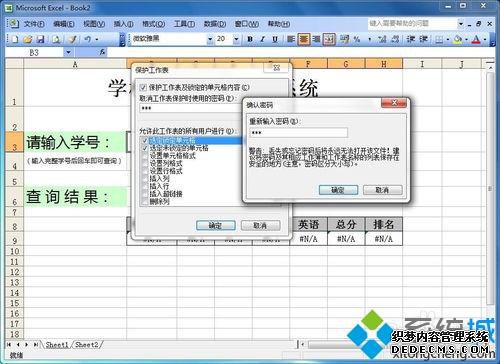The image size is (500, 364).
Task: Open the Undo history dropdown arrow
Action: 97,39
